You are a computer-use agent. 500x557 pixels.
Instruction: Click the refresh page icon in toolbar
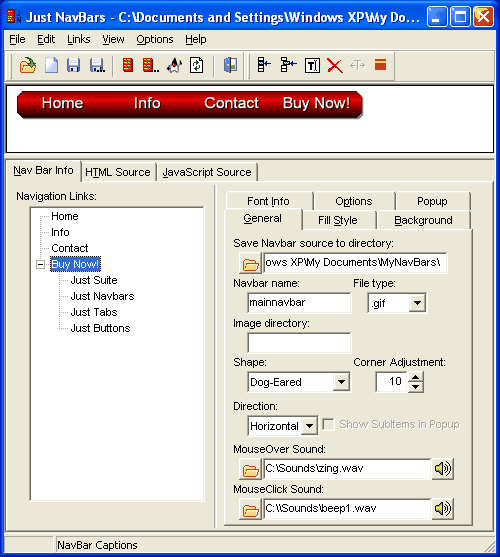click(x=196, y=65)
